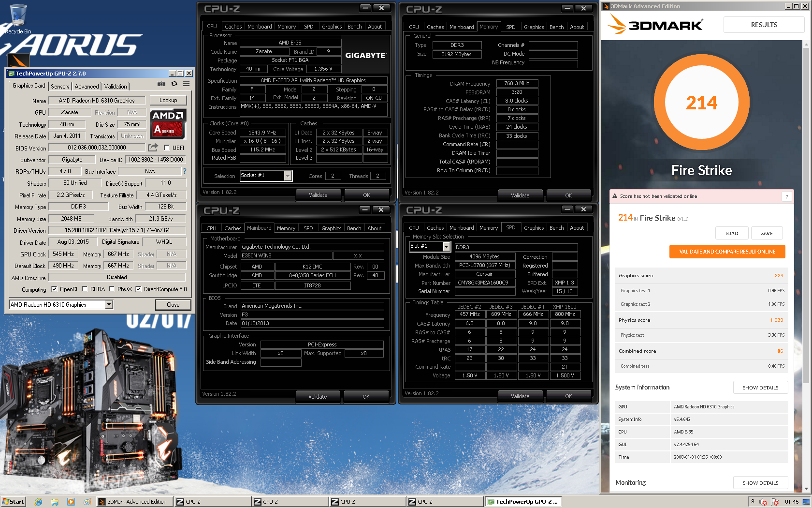Click the 3DMark logo
The width and height of the screenshot is (812, 508).
(x=655, y=24)
